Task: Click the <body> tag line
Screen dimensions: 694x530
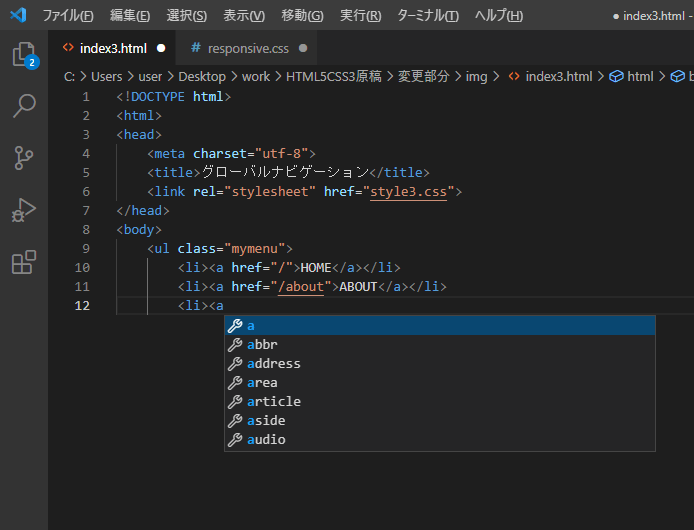Action: tap(139, 230)
